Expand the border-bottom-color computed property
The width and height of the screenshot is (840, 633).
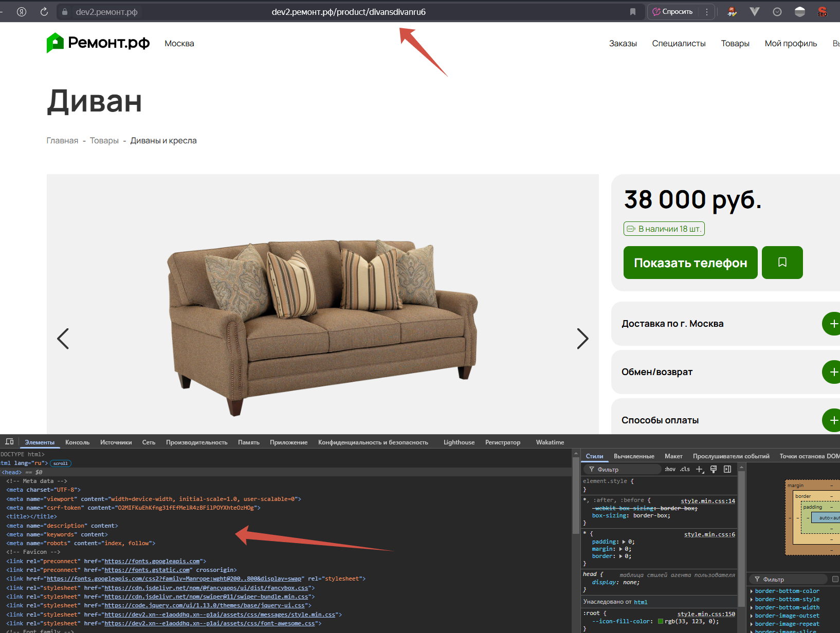tap(752, 591)
